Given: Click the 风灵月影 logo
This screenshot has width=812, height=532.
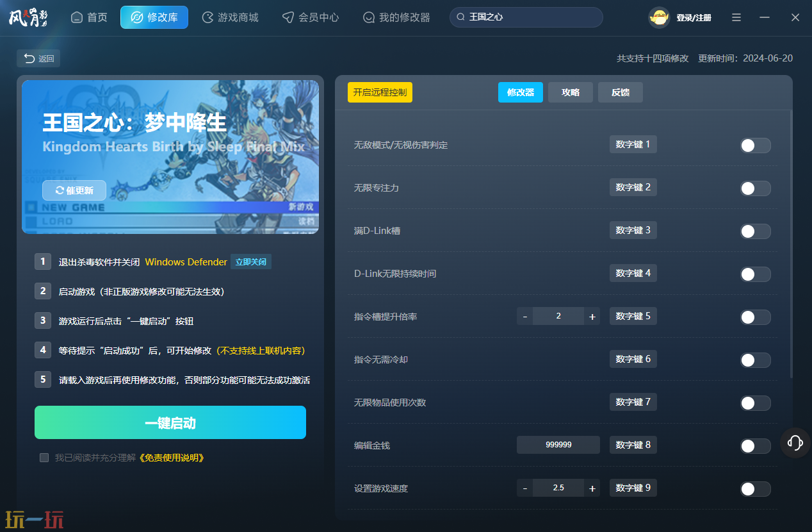Looking at the screenshot, I should (28, 17).
